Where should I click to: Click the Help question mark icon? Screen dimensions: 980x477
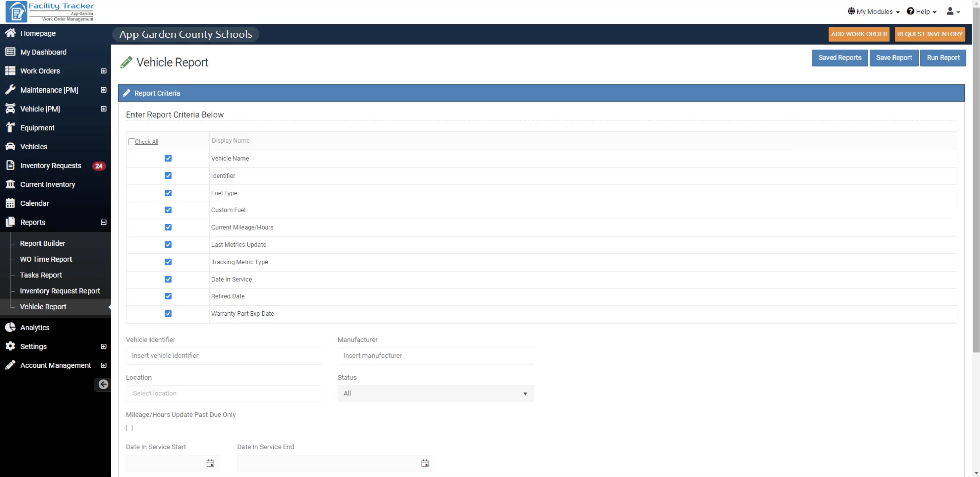(911, 11)
